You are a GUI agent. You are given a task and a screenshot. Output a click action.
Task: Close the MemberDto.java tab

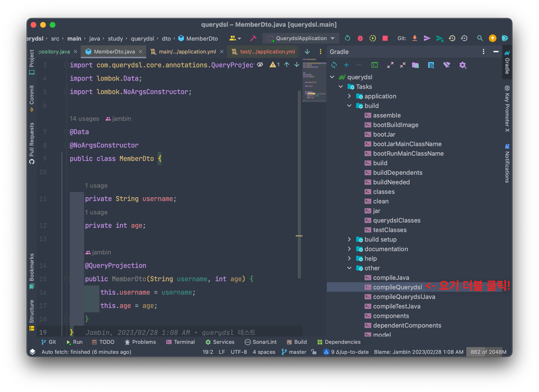click(141, 52)
